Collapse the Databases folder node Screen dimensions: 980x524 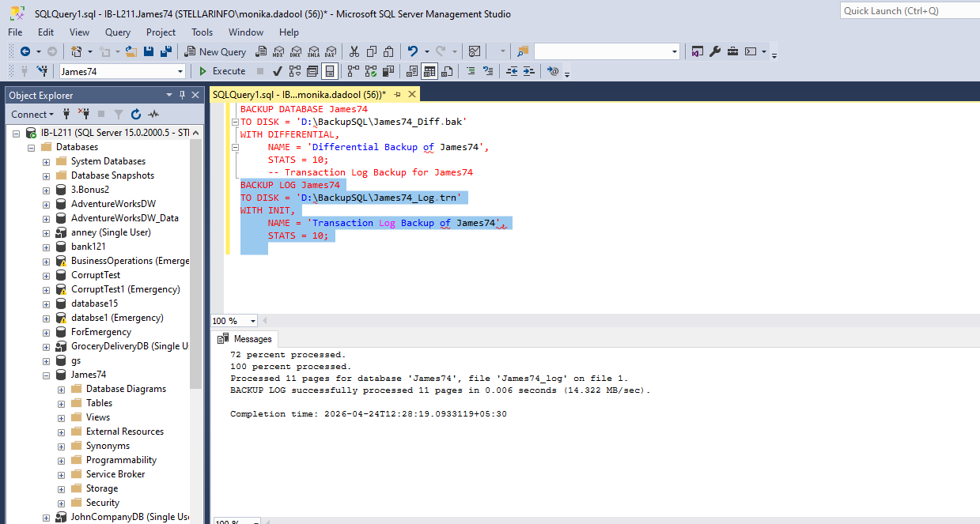coord(31,147)
